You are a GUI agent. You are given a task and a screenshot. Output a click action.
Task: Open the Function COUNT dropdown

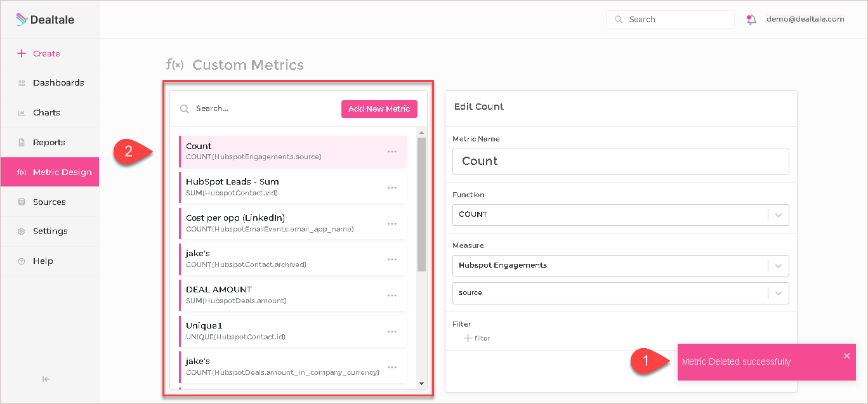(621, 214)
